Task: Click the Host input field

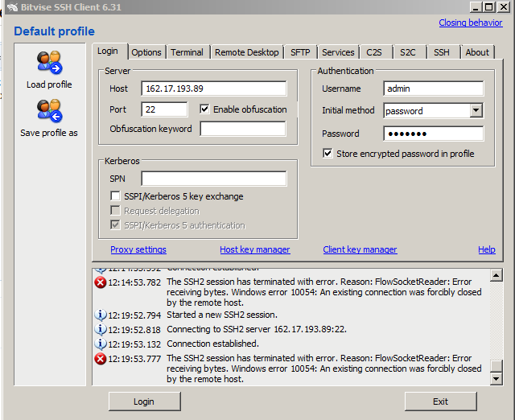Action: [x=214, y=89]
